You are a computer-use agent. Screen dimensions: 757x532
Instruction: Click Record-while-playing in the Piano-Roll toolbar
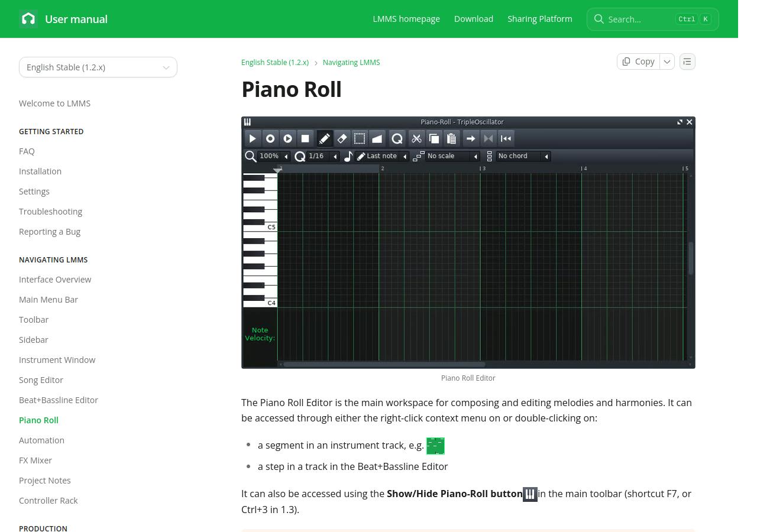(288, 138)
